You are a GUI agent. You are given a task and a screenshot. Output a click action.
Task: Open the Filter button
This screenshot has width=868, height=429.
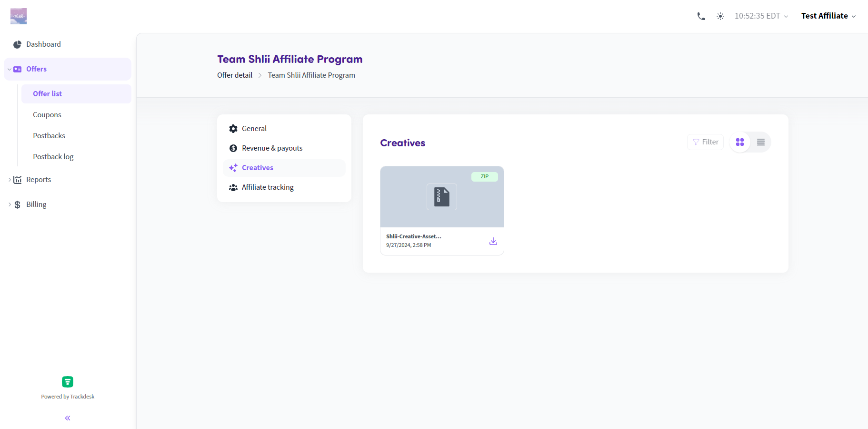705,142
